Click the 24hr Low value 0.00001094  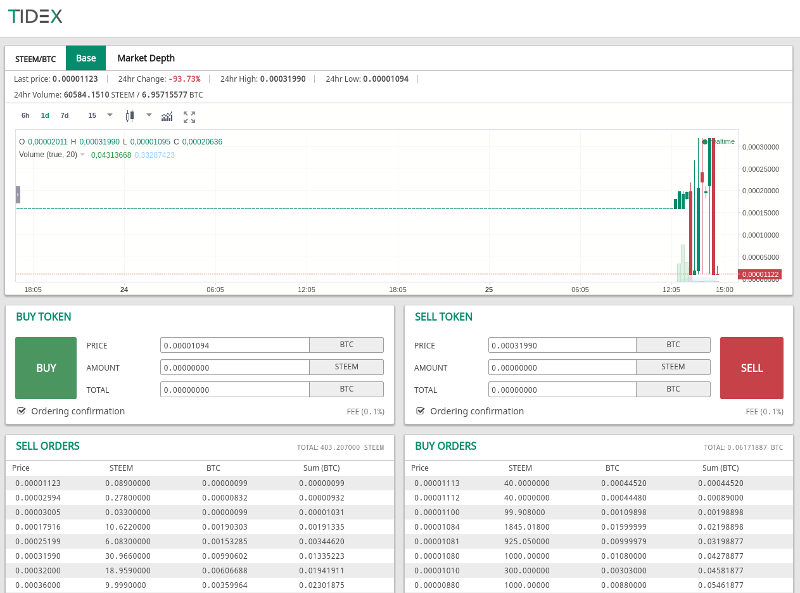[x=386, y=79]
